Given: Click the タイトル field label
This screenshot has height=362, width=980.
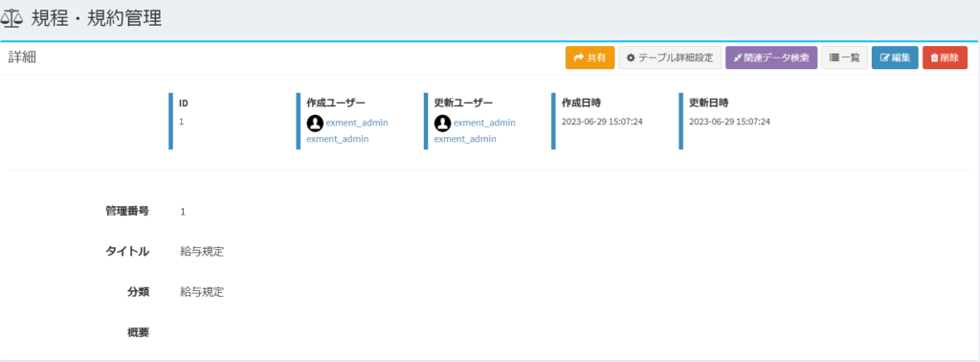Looking at the screenshot, I should tap(127, 251).
